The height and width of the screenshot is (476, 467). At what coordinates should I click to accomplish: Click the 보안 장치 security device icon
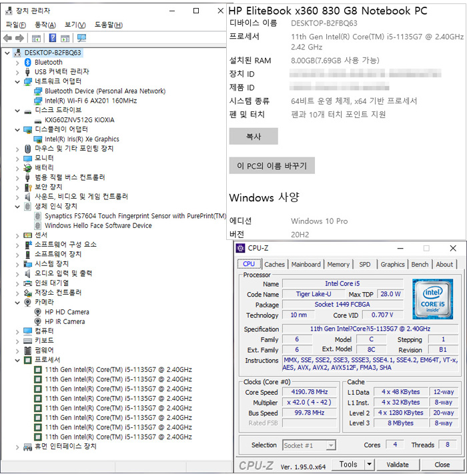click(27, 187)
